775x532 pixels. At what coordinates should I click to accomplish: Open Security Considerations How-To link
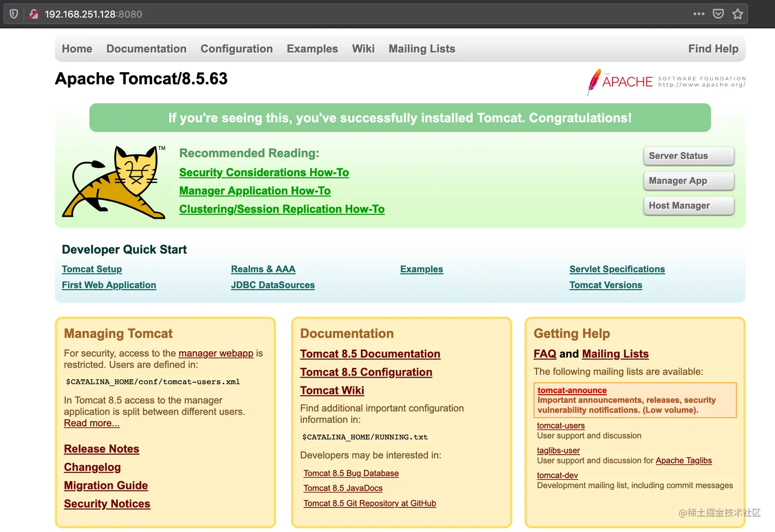coord(264,173)
